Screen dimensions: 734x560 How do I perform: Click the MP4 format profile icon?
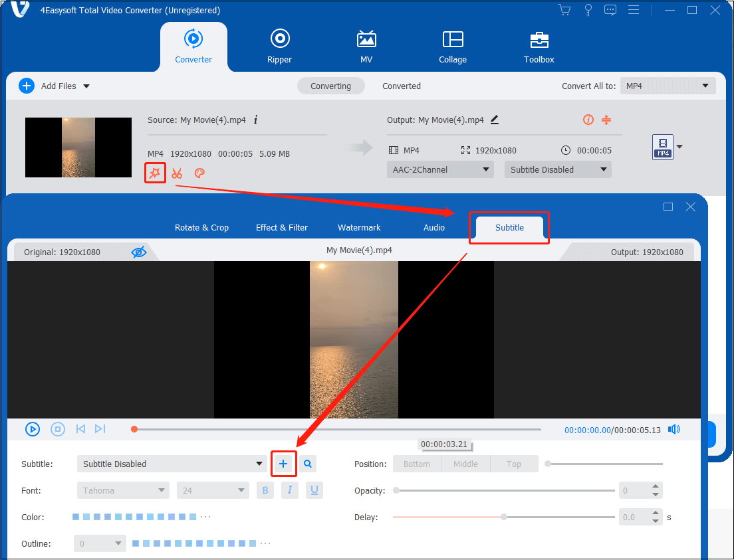(x=663, y=147)
